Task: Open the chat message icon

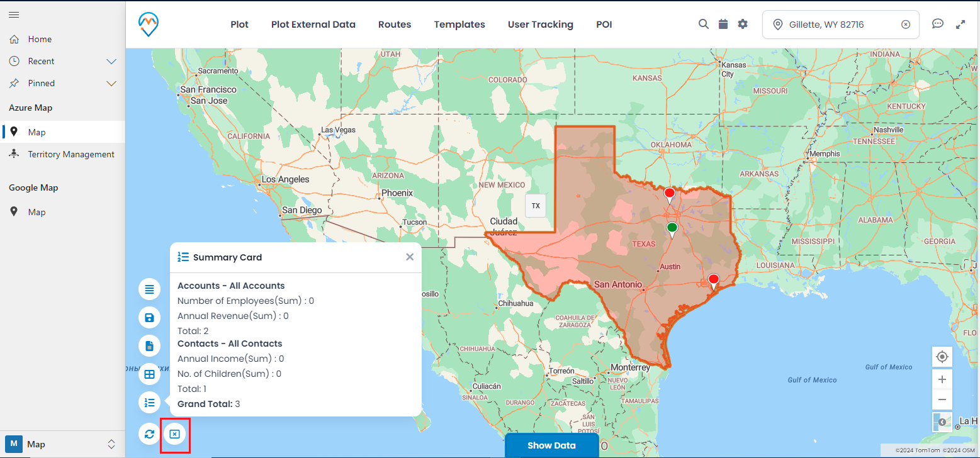Action: (938, 24)
